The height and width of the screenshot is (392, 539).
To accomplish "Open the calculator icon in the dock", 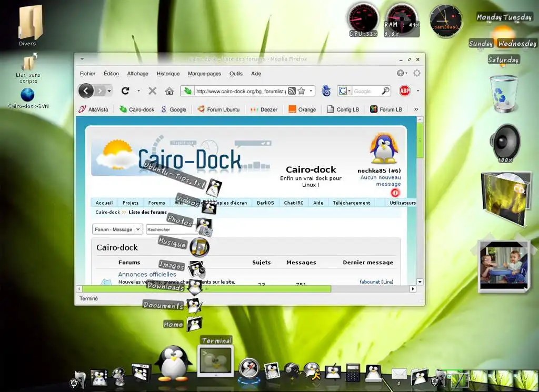I will pos(353,372).
